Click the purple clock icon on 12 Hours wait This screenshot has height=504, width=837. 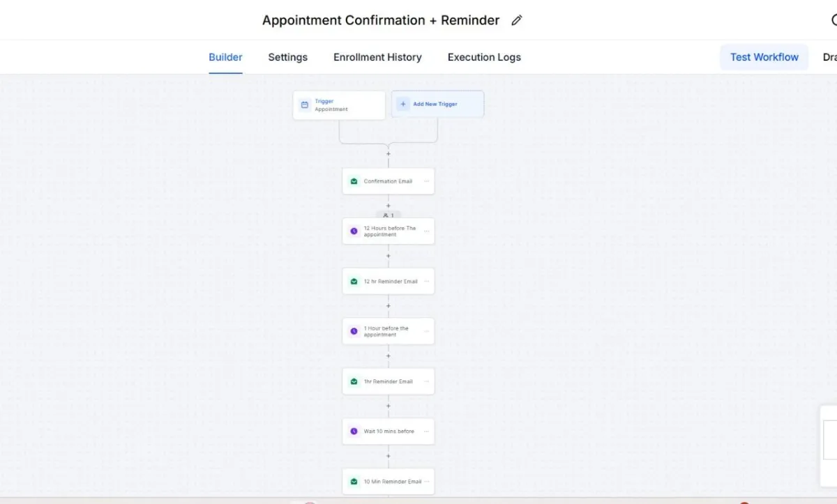click(354, 231)
